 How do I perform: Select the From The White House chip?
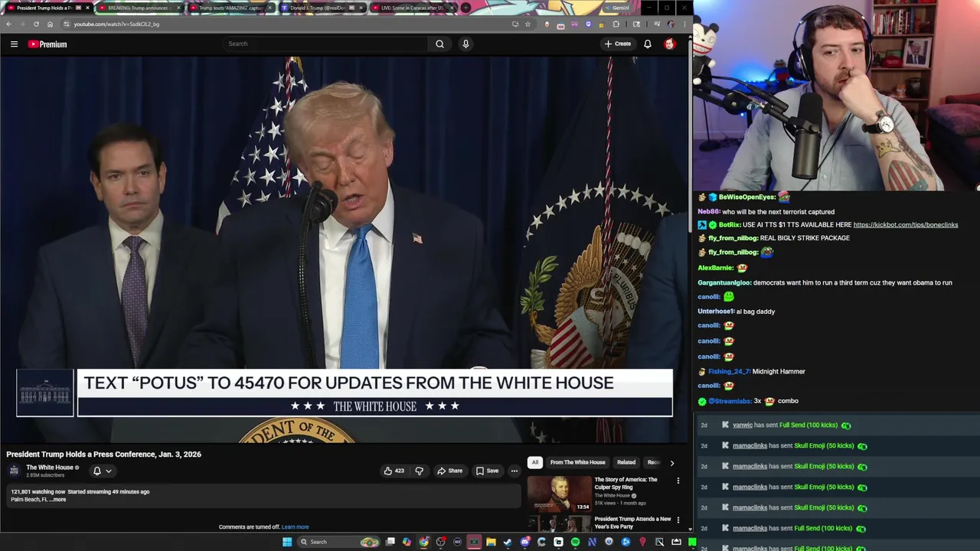[x=577, y=462]
